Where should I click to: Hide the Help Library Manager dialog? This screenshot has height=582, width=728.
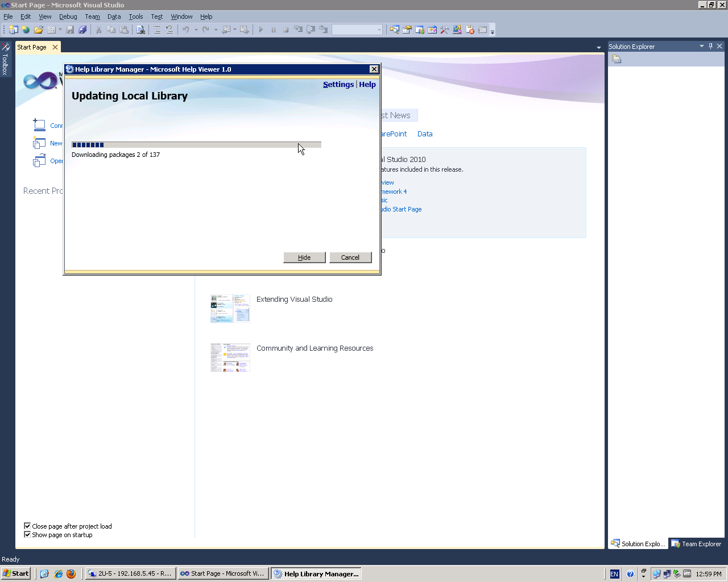(304, 257)
